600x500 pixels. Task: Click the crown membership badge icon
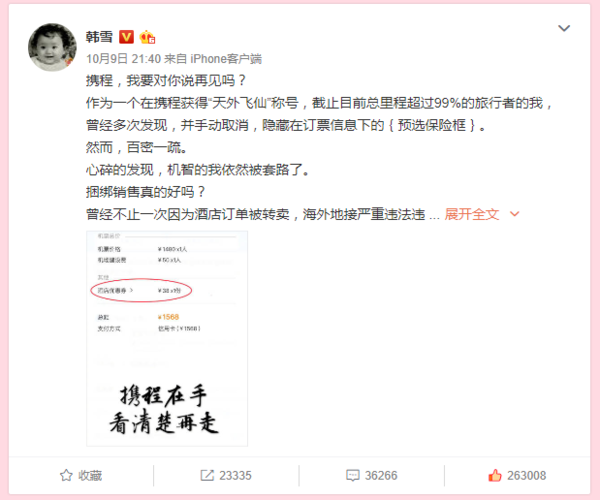pos(147,37)
